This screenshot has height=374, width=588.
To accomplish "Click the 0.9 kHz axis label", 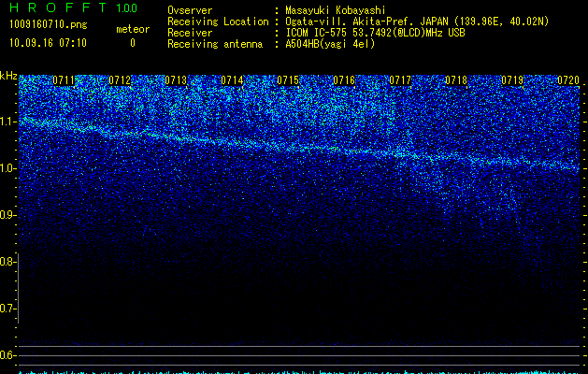I will [7, 215].
